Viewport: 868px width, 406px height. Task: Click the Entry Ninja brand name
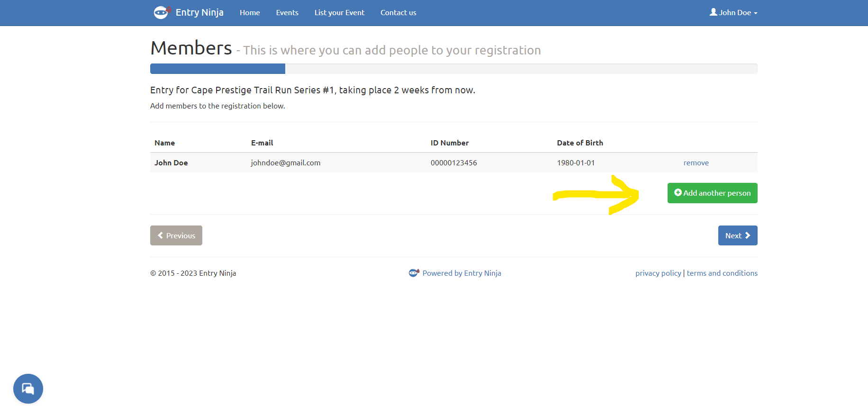(199, 12)
